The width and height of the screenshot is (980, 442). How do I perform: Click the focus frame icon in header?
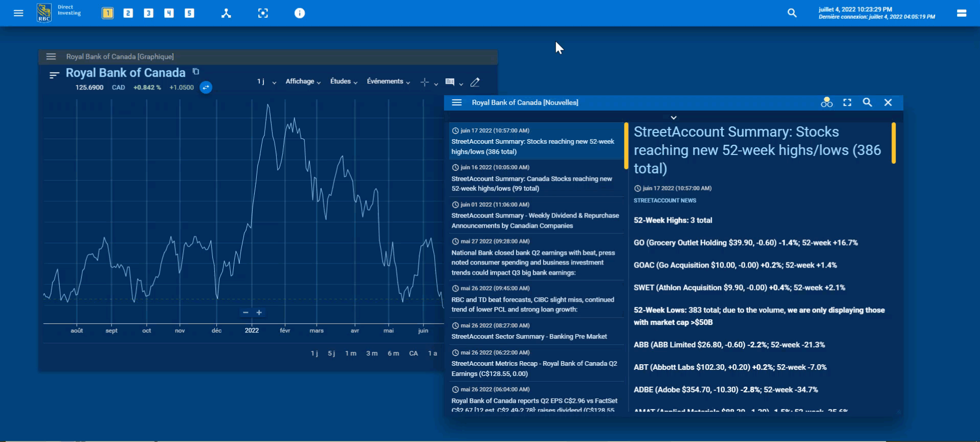click(x=263, y=13)
